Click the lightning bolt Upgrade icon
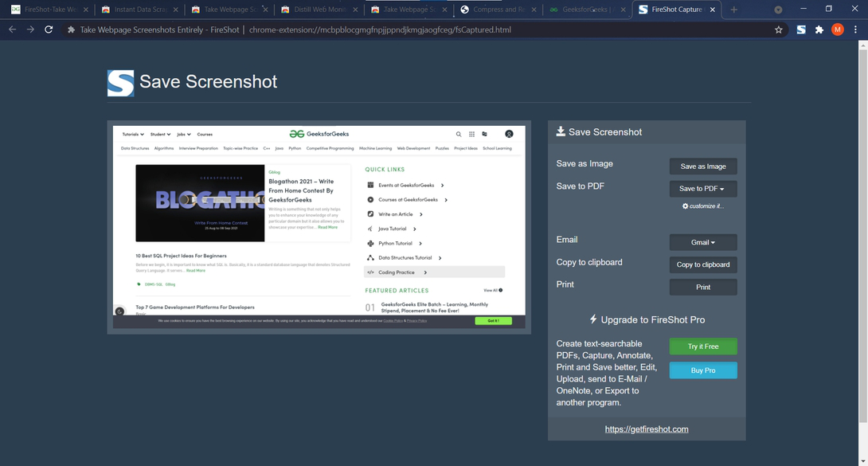This screenshot has width=868, height=466. tap(593, 319)
